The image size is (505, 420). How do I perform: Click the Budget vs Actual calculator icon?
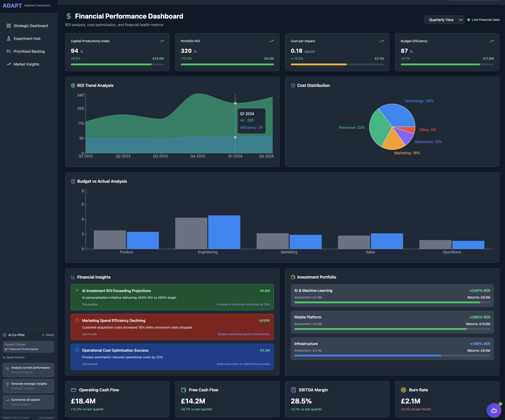pos(73,181)
